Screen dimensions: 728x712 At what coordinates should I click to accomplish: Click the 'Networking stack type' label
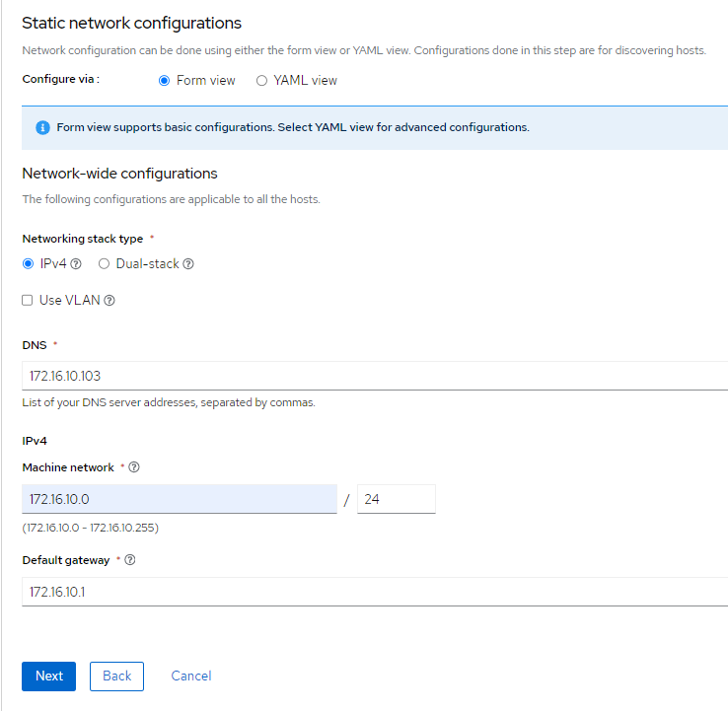click(83, 239)
